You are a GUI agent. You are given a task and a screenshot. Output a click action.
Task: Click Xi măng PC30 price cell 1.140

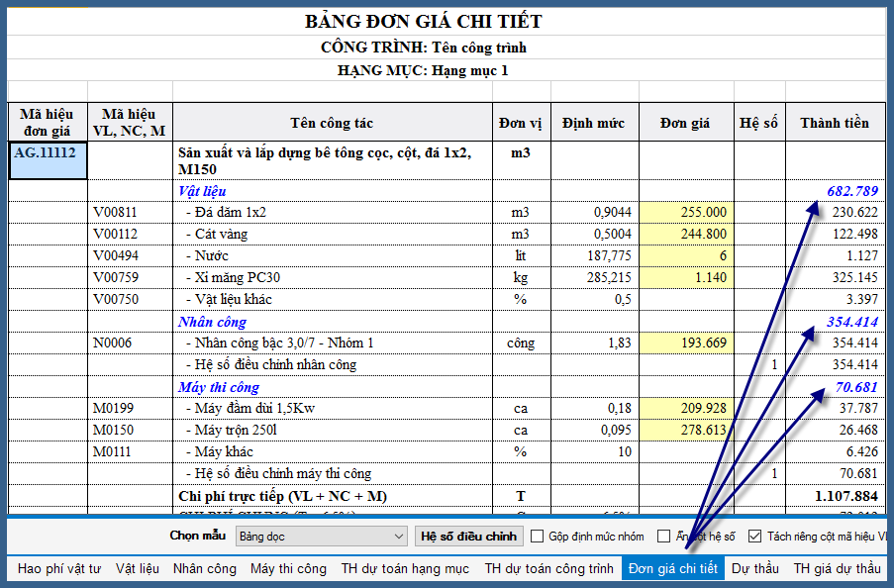point(686,277)
